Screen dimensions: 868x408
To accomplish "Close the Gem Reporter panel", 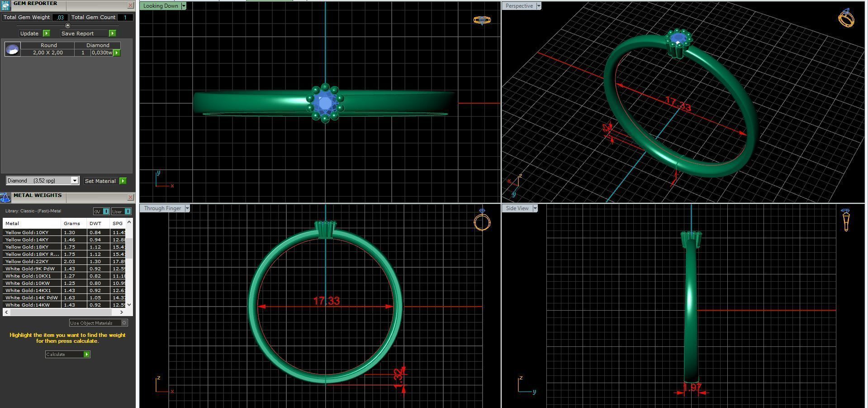I will 130,5.
